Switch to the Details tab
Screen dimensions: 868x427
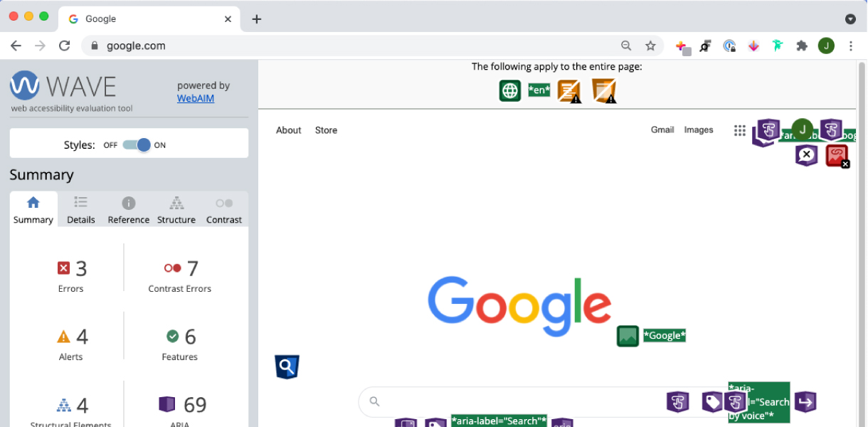click(x=81, y=210)
